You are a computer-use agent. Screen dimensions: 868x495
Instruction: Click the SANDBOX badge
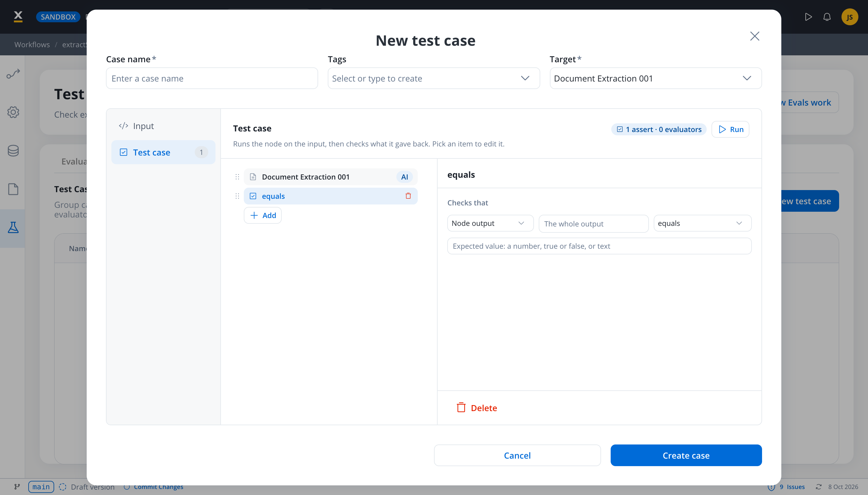58,17
